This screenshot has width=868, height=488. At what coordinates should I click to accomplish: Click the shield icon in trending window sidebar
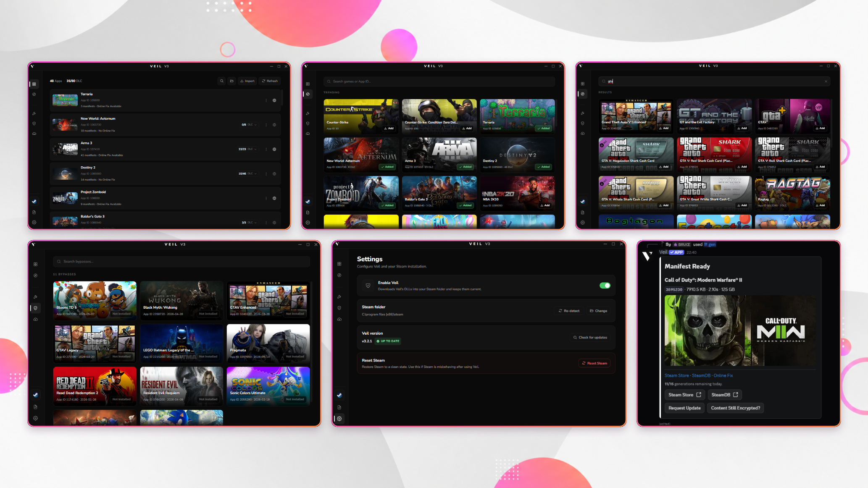(308, 123)
